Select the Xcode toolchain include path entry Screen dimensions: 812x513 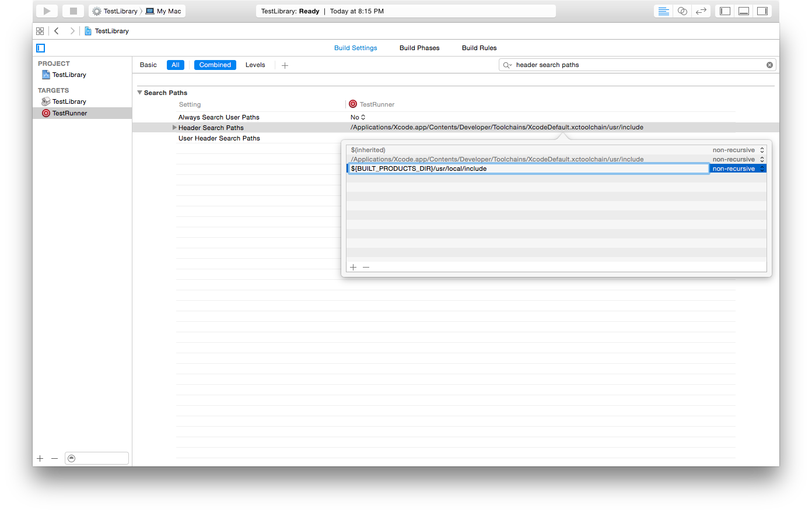(497, 159)
